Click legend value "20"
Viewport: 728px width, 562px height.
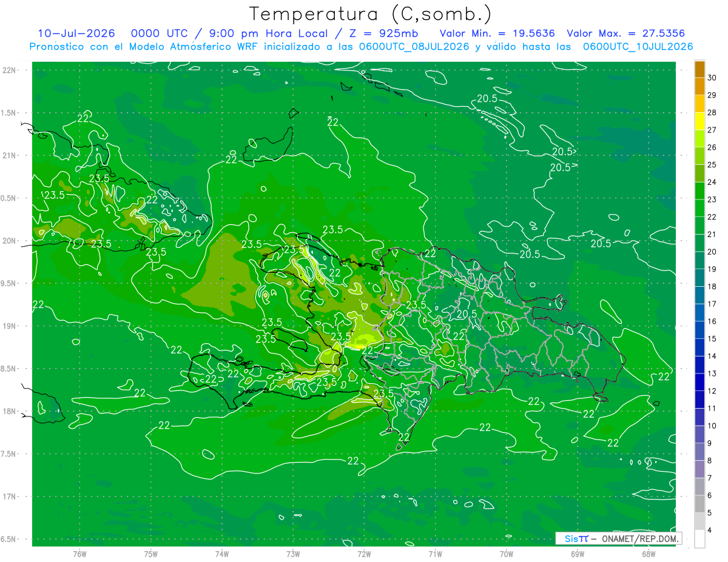712,252
